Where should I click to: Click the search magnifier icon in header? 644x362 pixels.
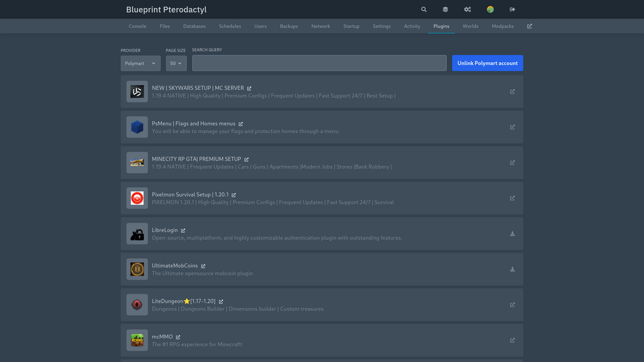(x=424, y=10)
